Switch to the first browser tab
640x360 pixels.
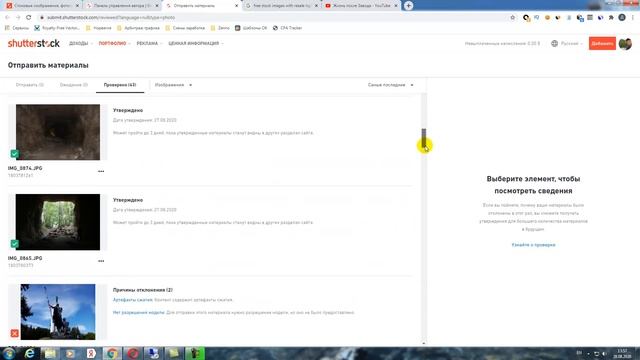[43, 6]
